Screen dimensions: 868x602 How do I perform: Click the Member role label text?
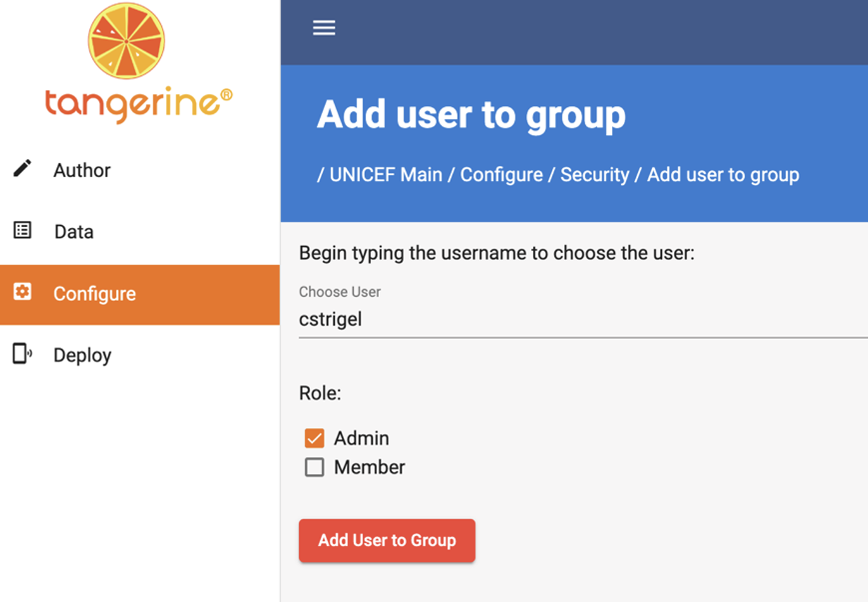tap(369, 467)
